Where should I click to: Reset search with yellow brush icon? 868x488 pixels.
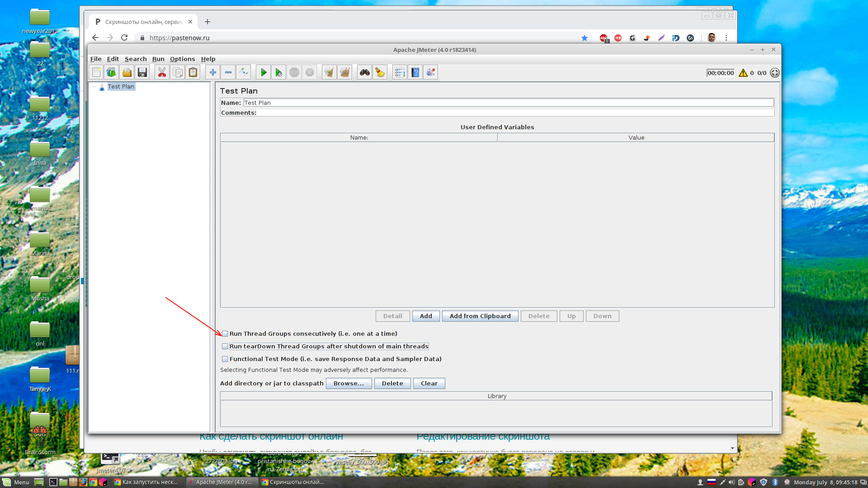tap(380, 72)
